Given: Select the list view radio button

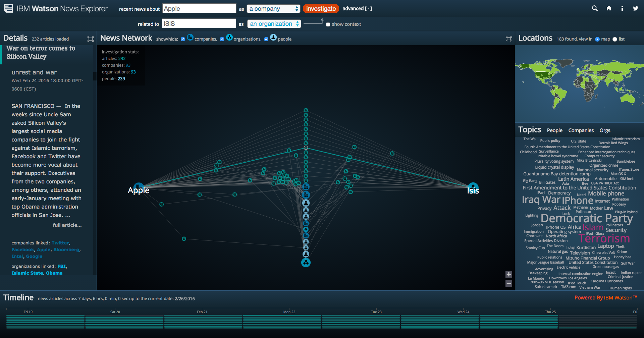Looking at the screenshot, I should coord(615,39).
